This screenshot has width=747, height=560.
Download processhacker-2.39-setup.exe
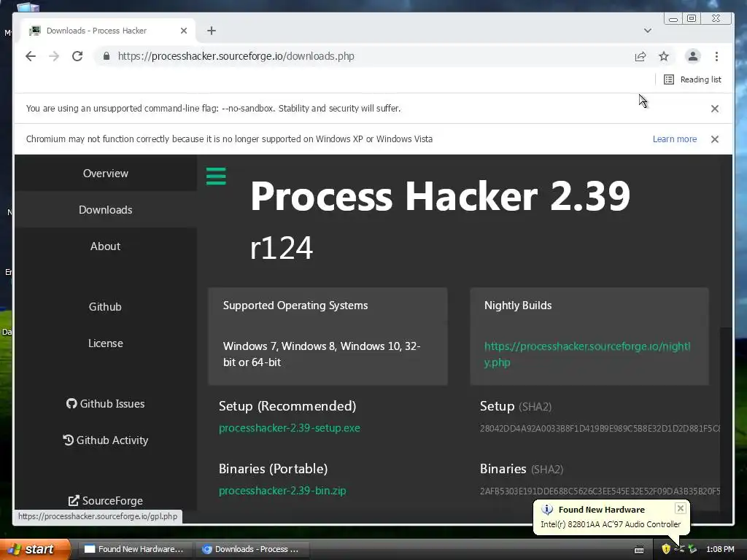pyautogui.click(x=289, y=428)
